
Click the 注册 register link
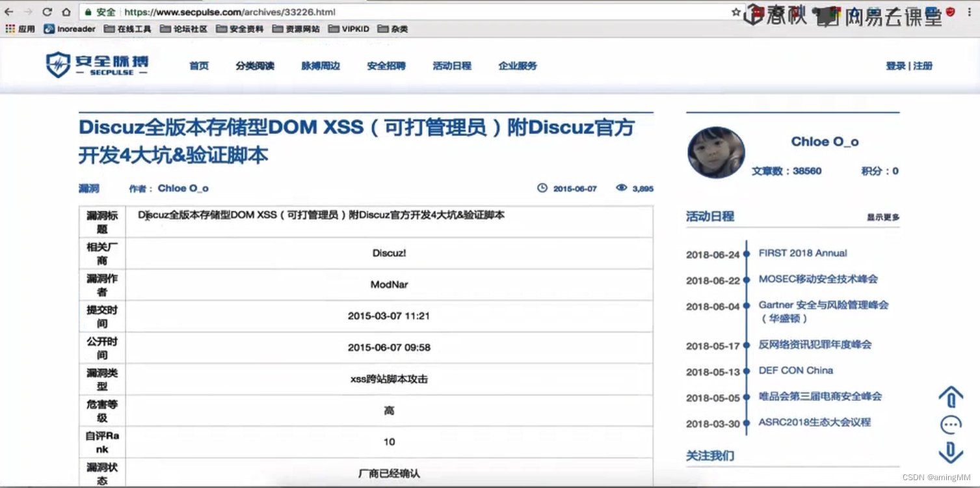coord(923,66)
